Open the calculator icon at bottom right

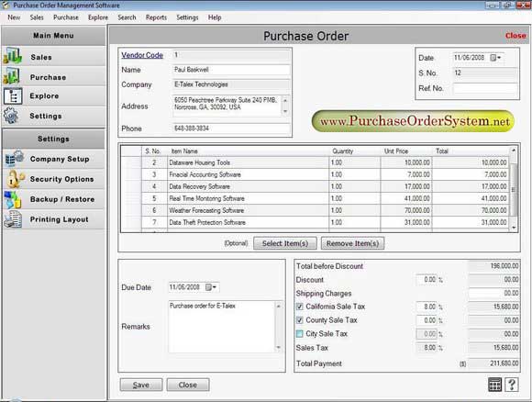[x=494, y=385]
